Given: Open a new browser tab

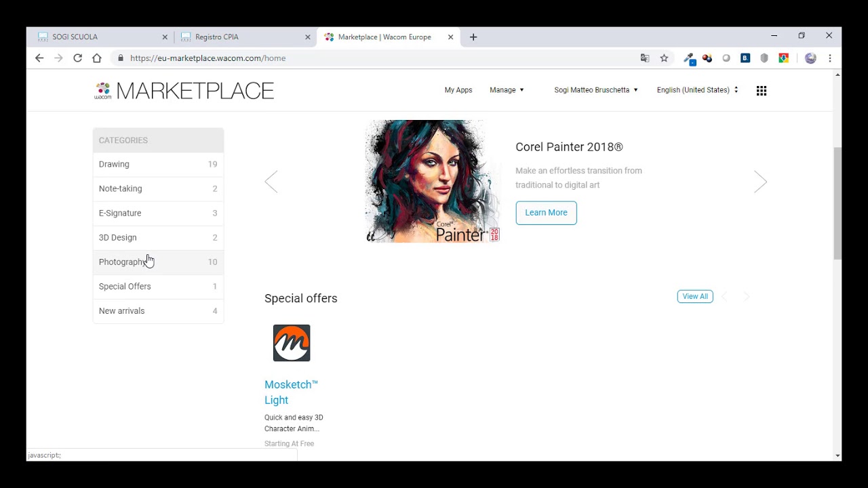Looking at the screenshot, I should click(x=473, y=37).
